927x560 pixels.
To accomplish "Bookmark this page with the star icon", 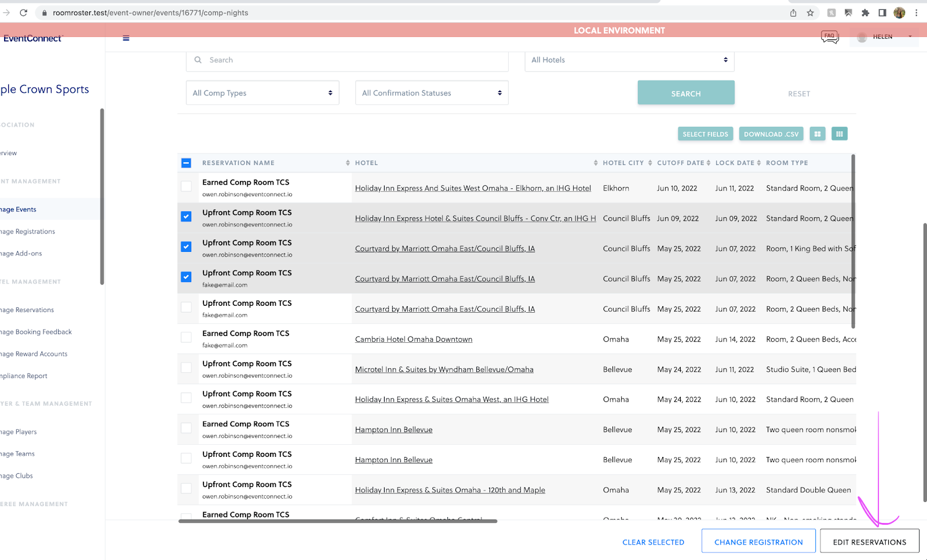I will pos(811,13).
